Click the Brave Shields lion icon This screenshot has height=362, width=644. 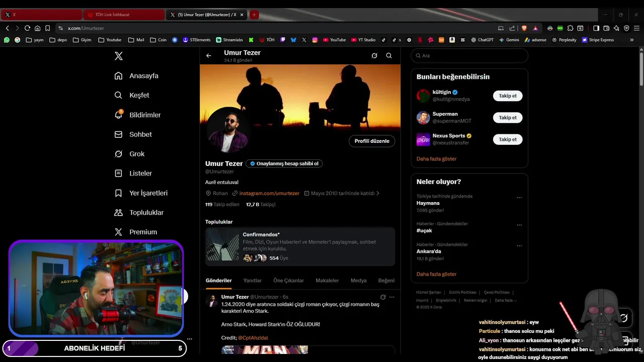click(524, 28)
